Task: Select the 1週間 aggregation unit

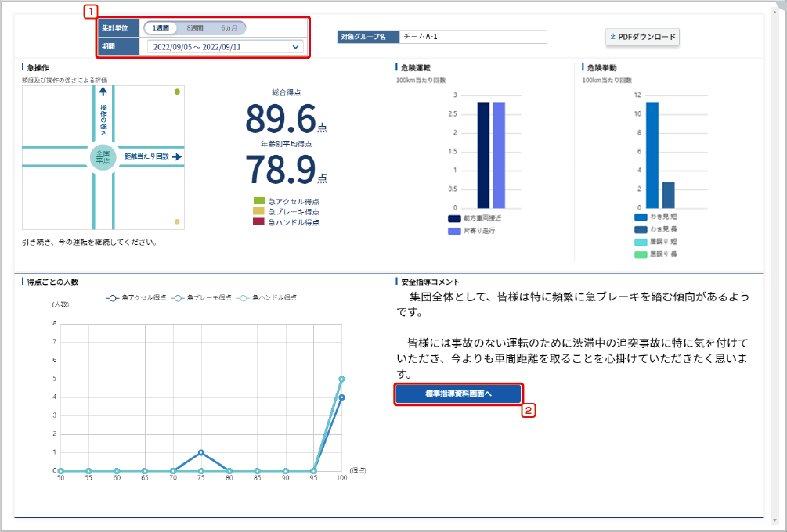Action: click(x=161, y=28)
